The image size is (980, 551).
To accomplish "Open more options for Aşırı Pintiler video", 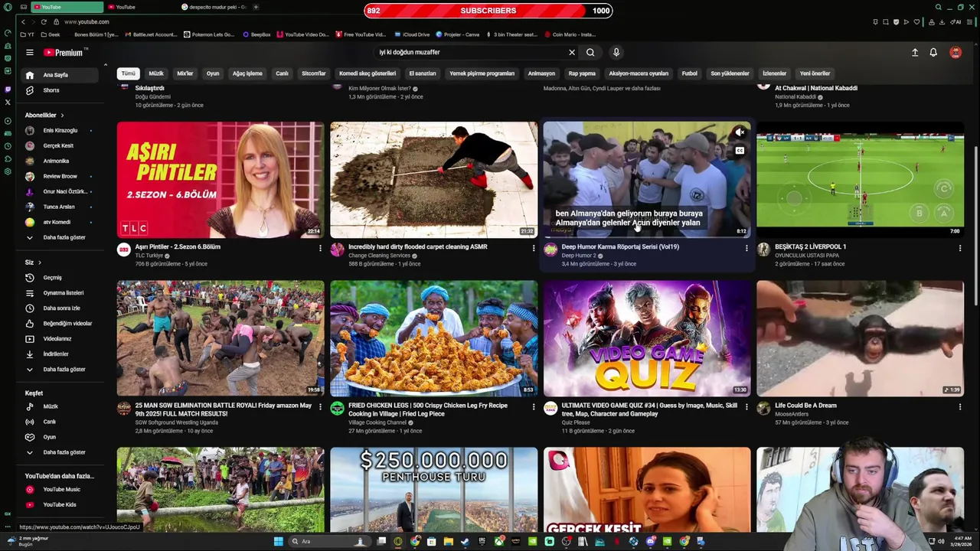I will tap(320, 248).
